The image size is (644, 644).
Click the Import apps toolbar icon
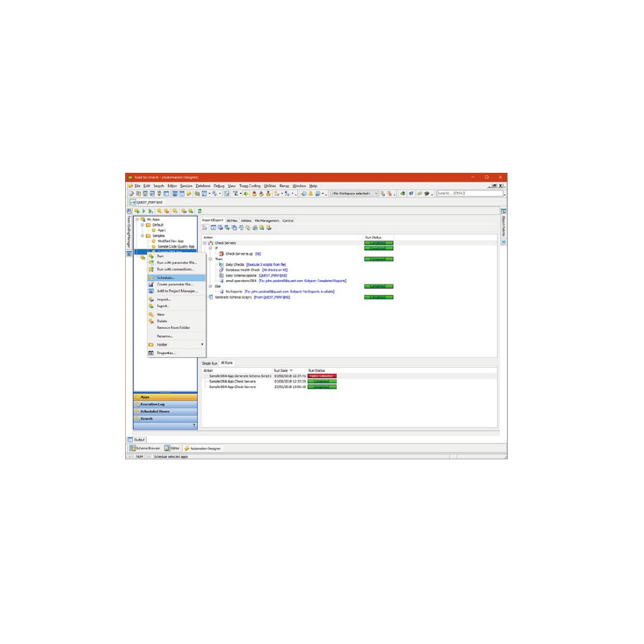[183, 210]
